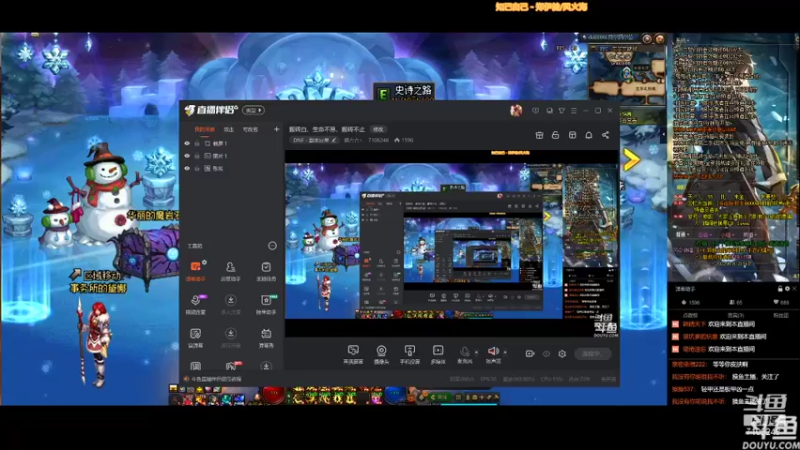The width and height of the screenshot is (800, 450).
Task: Change the DNF category tag
Action: [x=314, y=140]
